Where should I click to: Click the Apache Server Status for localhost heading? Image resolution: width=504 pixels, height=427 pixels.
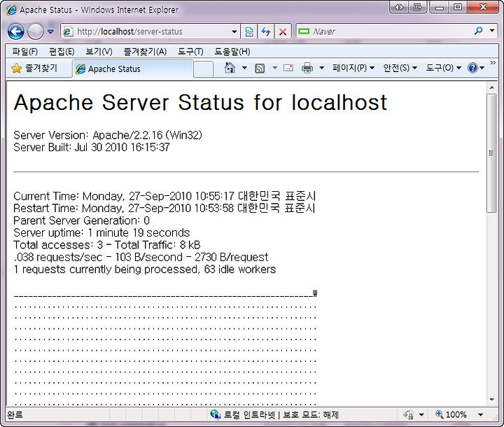point(200,103)
